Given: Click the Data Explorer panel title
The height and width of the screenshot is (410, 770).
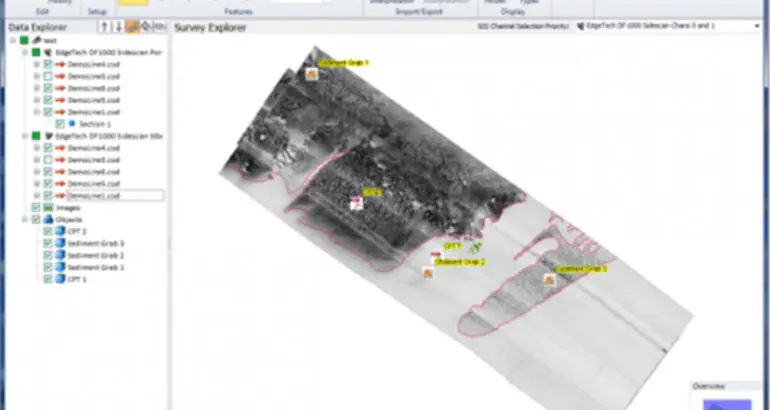Looking at the screenshot, I should (38, 28).
